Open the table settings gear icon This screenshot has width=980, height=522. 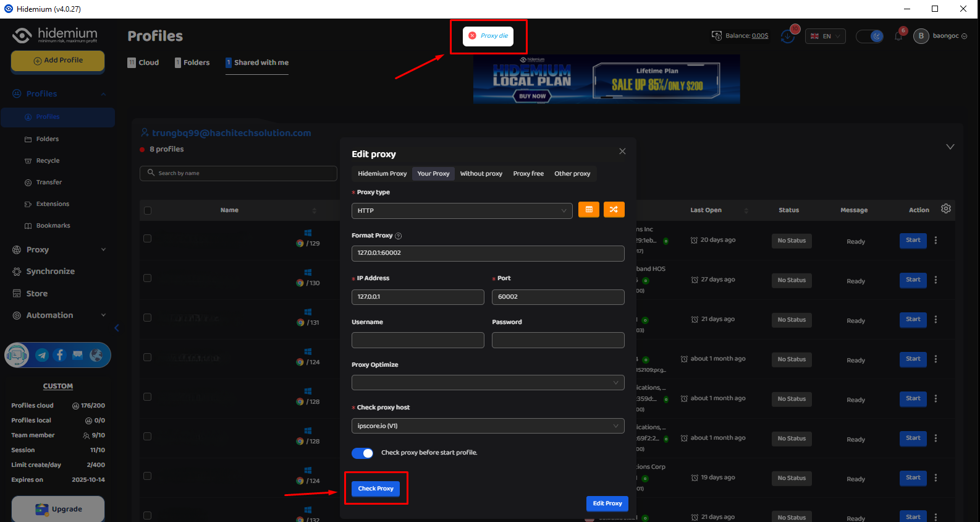[x=945, y=209]
